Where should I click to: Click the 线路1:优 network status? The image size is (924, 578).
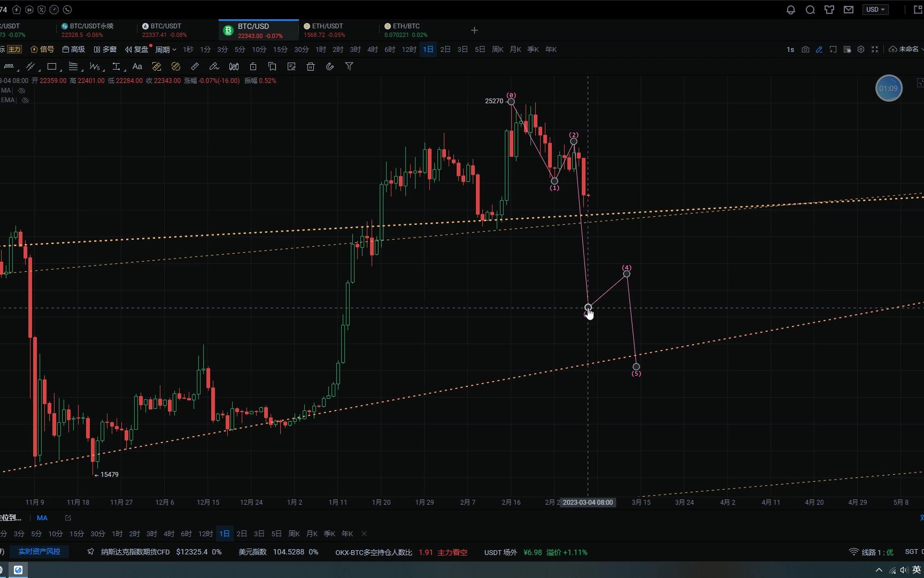(x=872, y=552)
